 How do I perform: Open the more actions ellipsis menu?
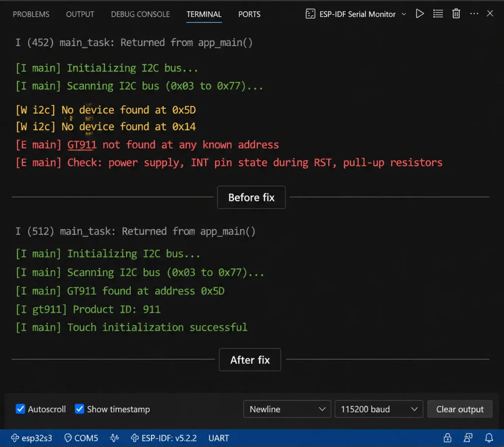click(474, 14)
